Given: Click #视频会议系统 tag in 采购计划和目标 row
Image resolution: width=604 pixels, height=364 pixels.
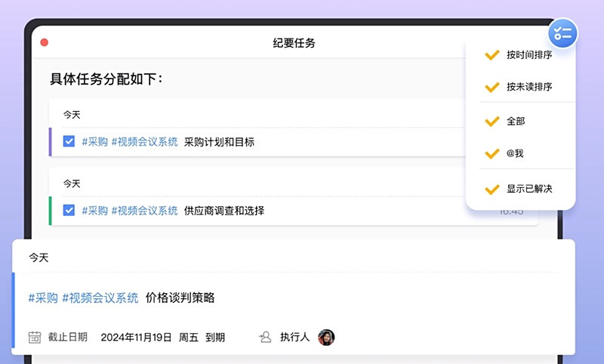Looking at the screenshot, I should click(144, 142).
